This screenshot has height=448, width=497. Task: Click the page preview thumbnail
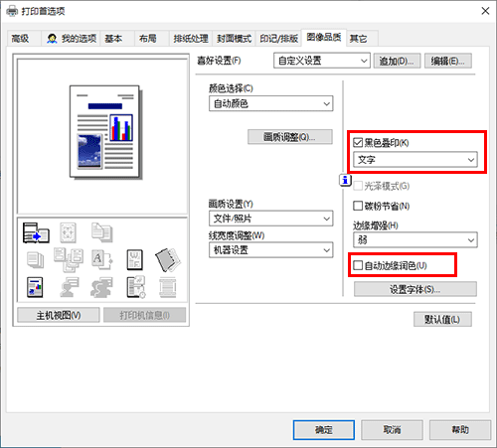point(105,132)
